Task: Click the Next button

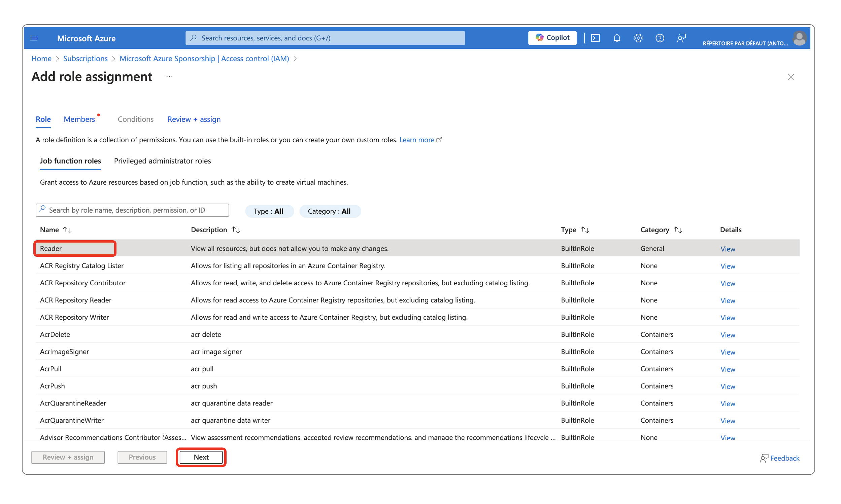Action: 201,457
